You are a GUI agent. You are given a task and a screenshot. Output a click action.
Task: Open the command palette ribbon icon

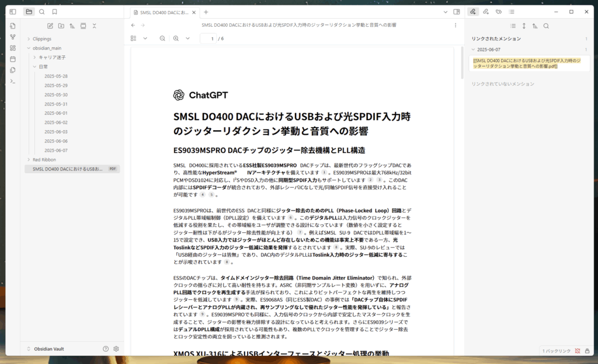13,81
